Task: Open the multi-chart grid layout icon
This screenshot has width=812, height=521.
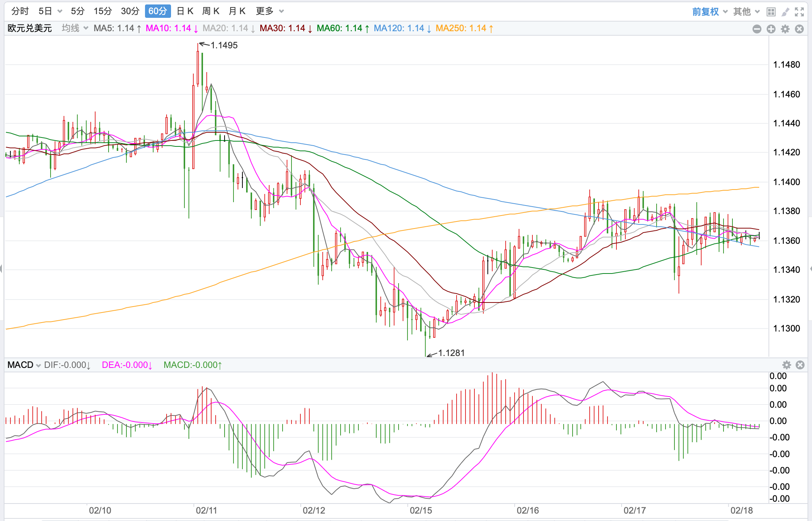Action: [x=771, y=12]
